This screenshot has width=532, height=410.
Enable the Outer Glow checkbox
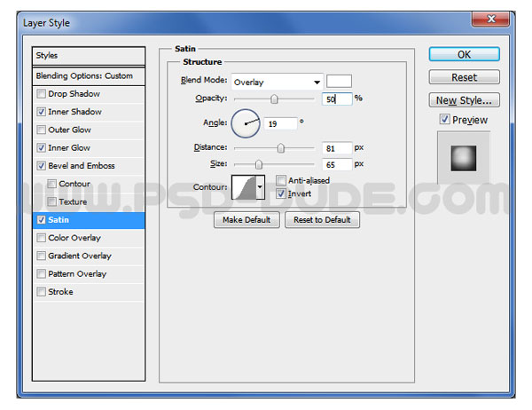coord(41,130)
